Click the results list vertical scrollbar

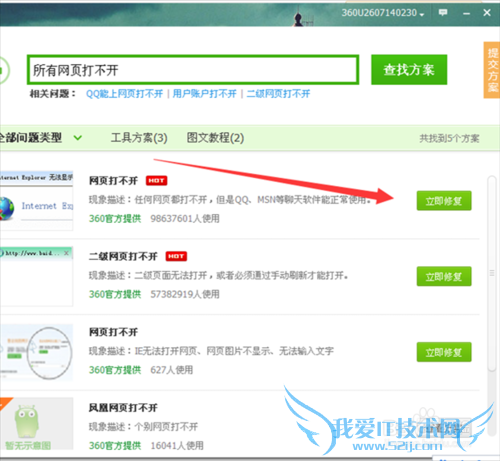(x=492, y=273)
